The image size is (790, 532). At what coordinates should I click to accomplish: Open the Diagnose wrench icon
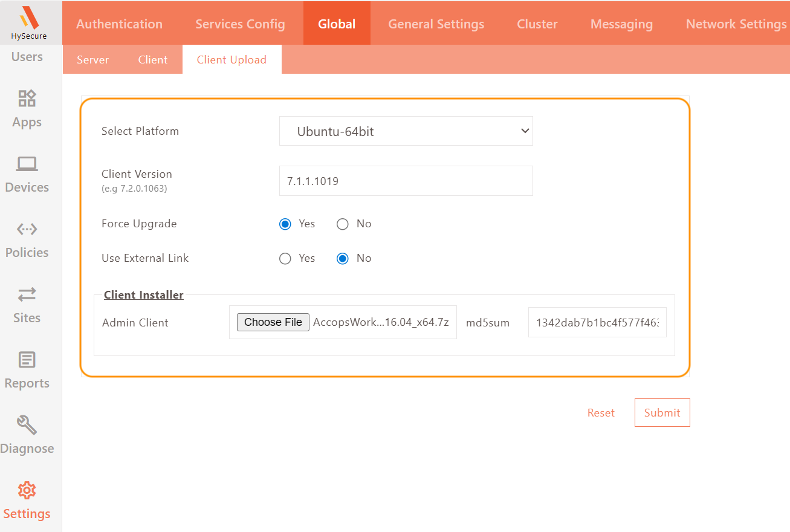click(27, 425)
